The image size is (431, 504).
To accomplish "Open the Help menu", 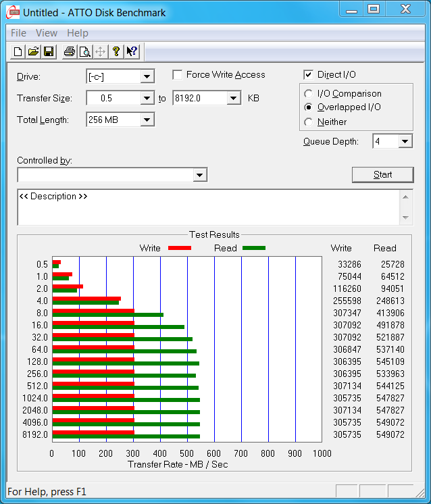I will click(78, 33).
